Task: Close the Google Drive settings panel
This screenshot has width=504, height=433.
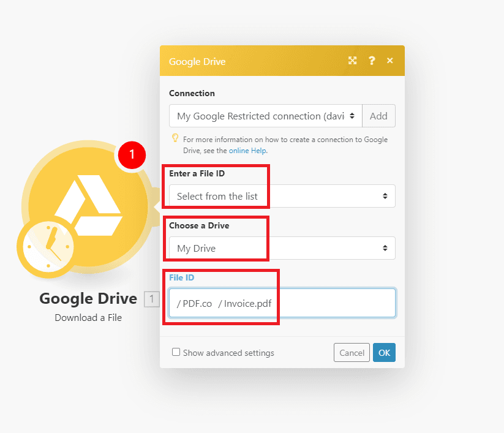Action: tap(390, 61)
